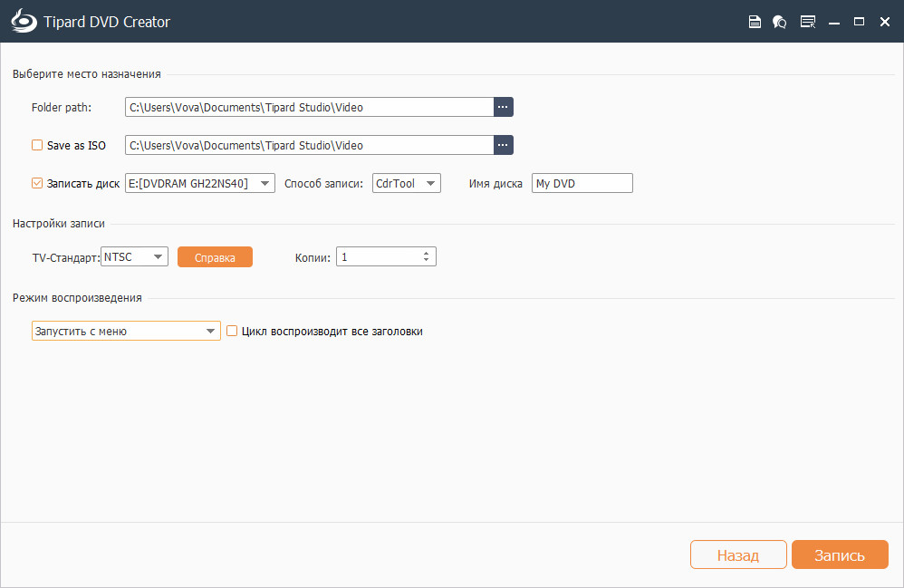
Task: Click the Способ записи label
Action: (x=323, y=183)
